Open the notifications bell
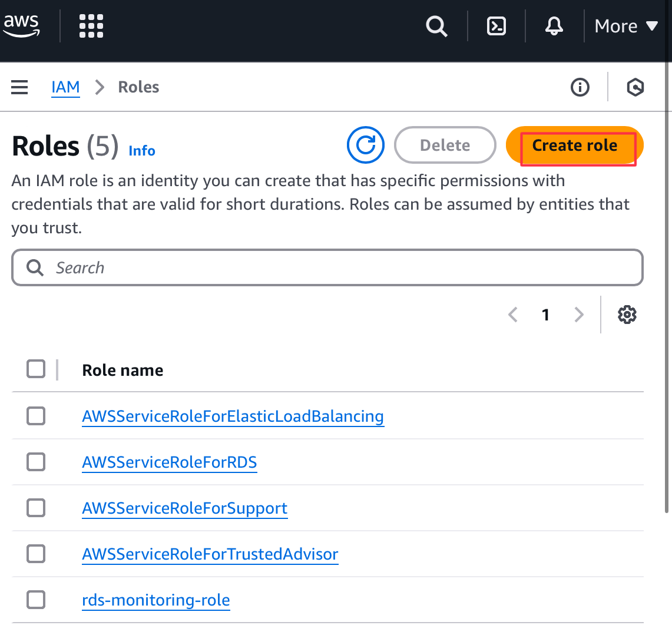672x635 pixels. [554, 27]
